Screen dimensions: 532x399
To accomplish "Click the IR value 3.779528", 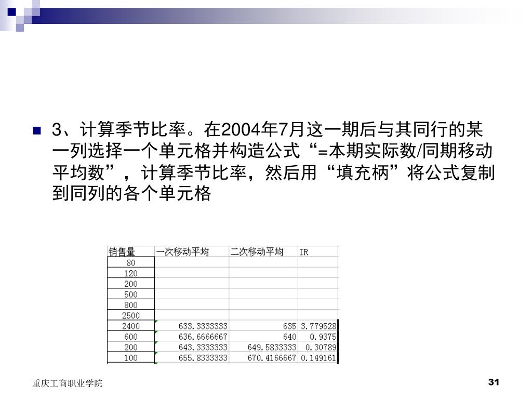I will [x=318, y=326].
